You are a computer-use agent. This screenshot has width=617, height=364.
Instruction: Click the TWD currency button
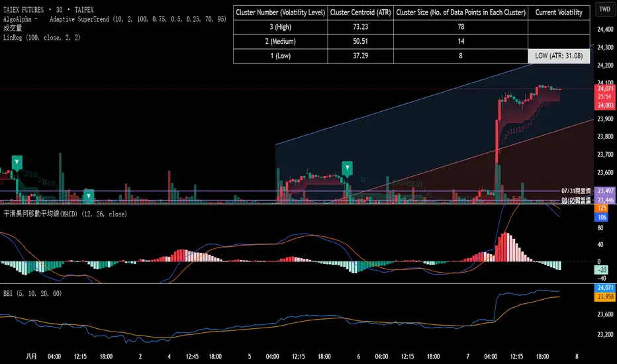click(x=604, y=9)
